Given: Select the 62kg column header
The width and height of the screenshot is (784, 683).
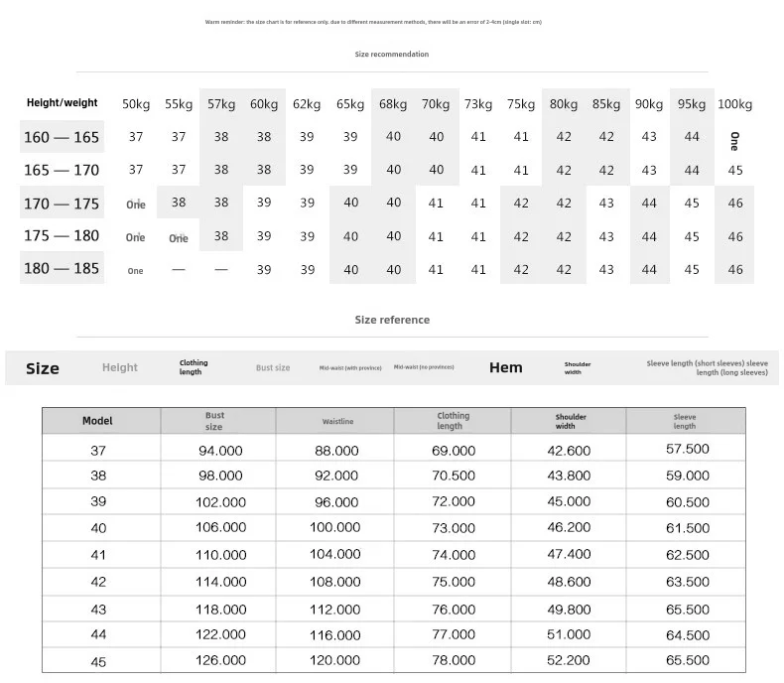Looking at the screenshot, I should [x=307, y=104].
